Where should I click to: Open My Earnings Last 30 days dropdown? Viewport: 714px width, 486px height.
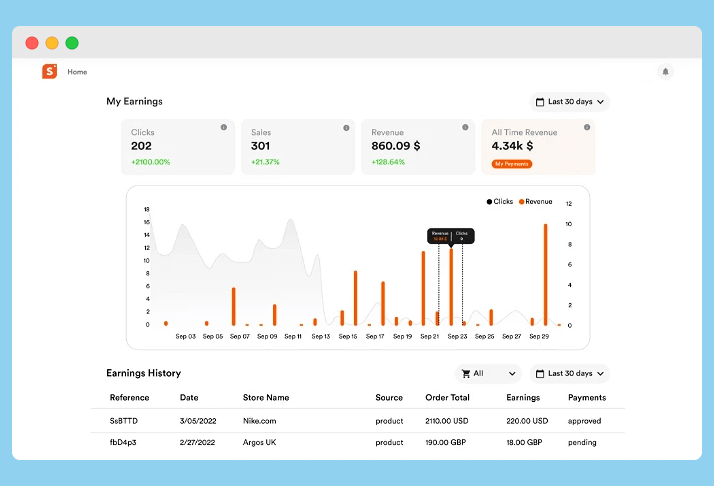click(x=570, y=102)
